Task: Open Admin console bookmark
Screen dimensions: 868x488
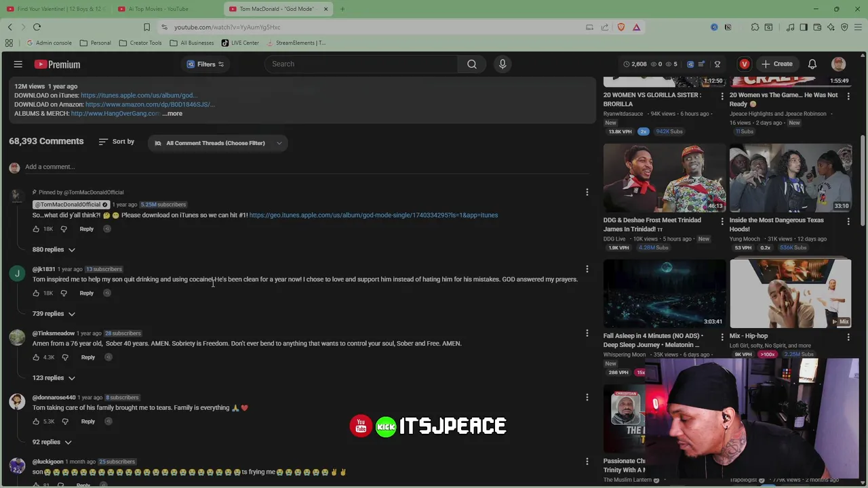Action: pos(49,43)
